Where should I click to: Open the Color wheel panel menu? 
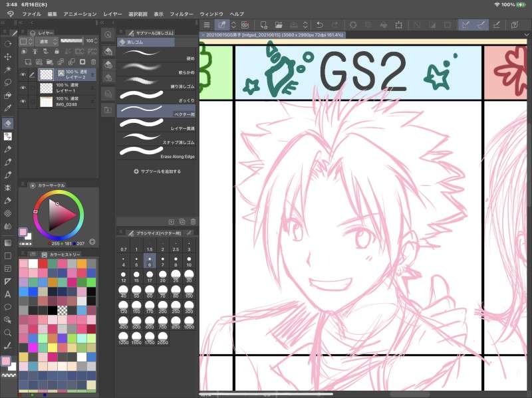(23, 184)
